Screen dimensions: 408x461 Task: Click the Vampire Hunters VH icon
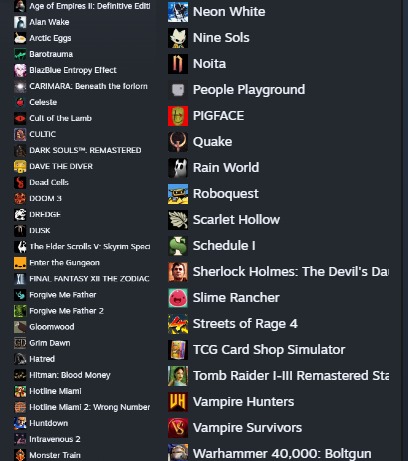178,402
